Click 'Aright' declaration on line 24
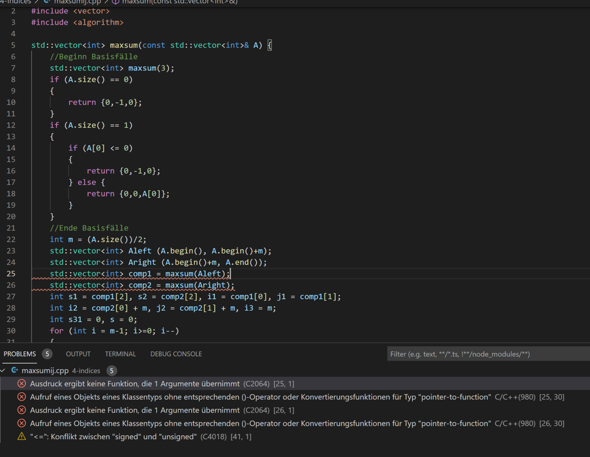The height and width of the screenshot is (457, 590). point(142,262)
